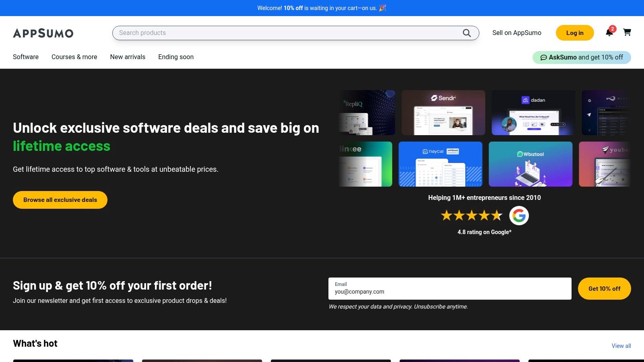
Task: Go to Ending soon deals
Action: click(176, 57)
